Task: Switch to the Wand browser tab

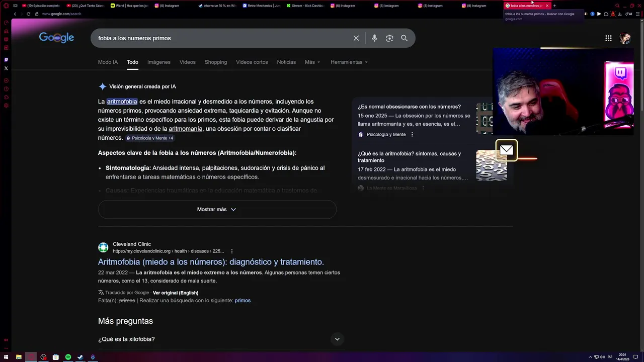Action: point(130,6)
